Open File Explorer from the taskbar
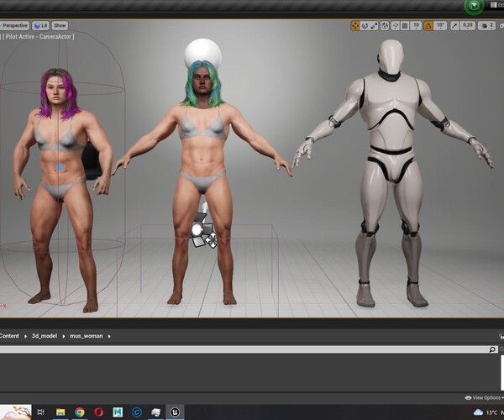Viewport: 504px width, 420px height. point(60,412)
